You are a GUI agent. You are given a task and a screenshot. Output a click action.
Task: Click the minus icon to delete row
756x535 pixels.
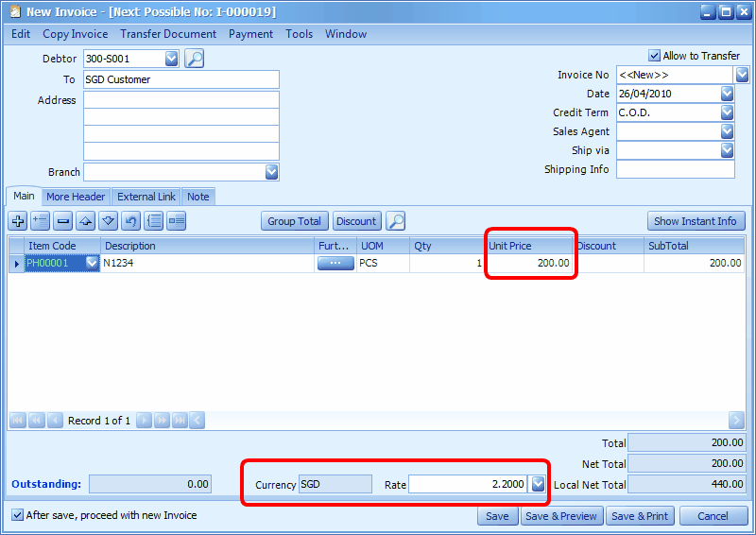[x=63, y=221]
